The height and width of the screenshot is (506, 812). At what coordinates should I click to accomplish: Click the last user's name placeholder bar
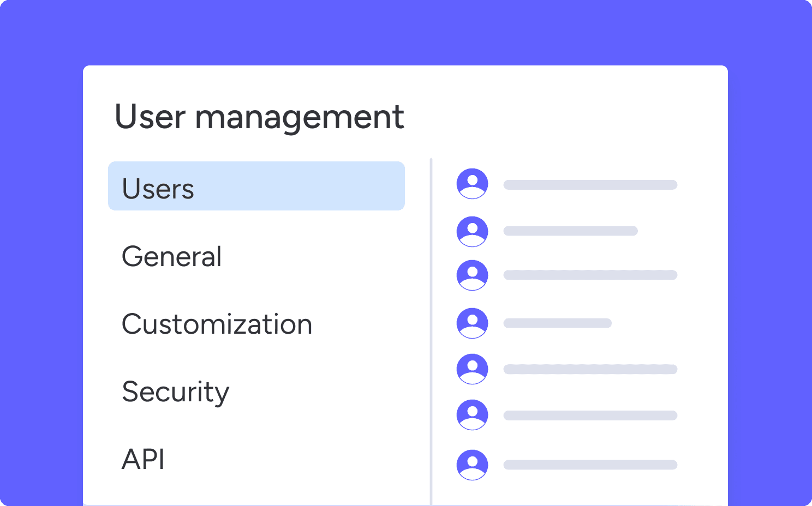(x=590, y=465)
